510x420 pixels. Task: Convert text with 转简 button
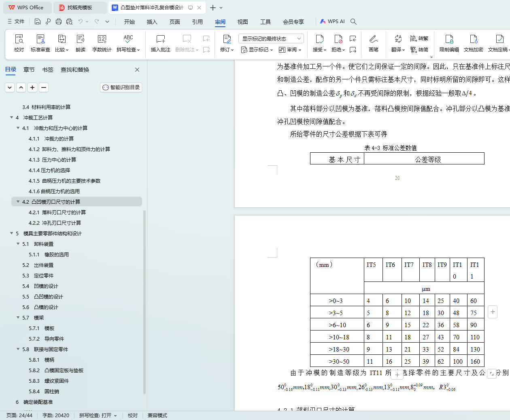[x=419, y=49]
